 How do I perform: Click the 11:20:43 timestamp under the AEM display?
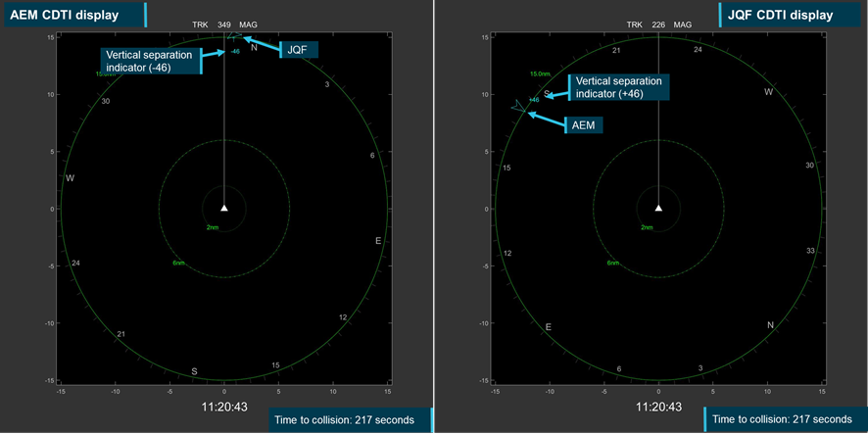(x=224, y=407)
